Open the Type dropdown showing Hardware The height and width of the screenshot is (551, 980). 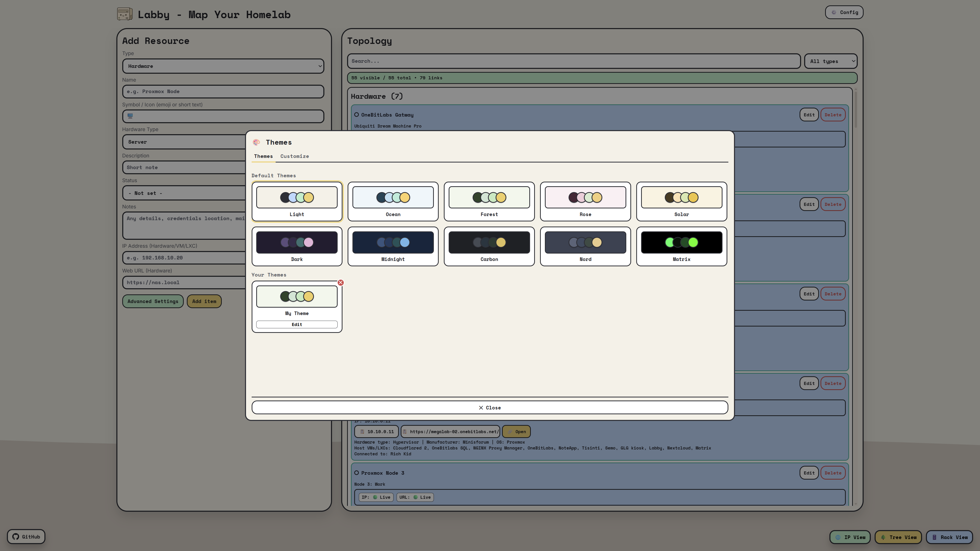pyautogui.click(x=223, y=66)
